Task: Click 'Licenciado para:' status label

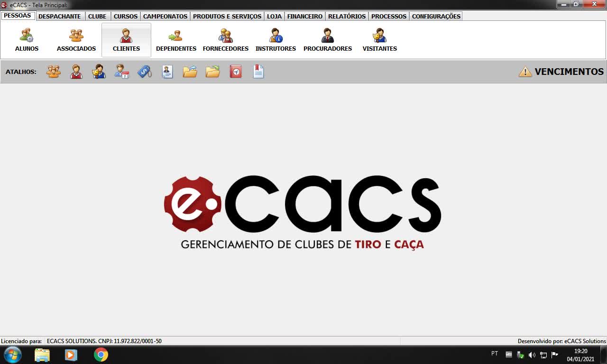Action: [21, 341]
